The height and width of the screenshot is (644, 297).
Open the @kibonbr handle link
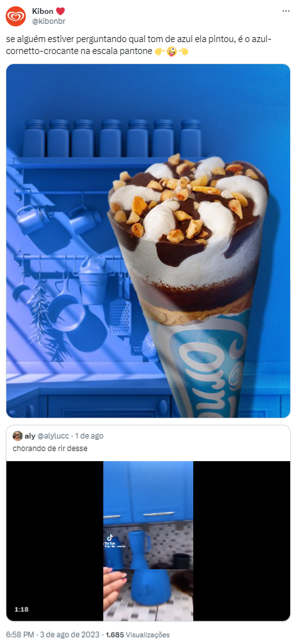point(48,21)
